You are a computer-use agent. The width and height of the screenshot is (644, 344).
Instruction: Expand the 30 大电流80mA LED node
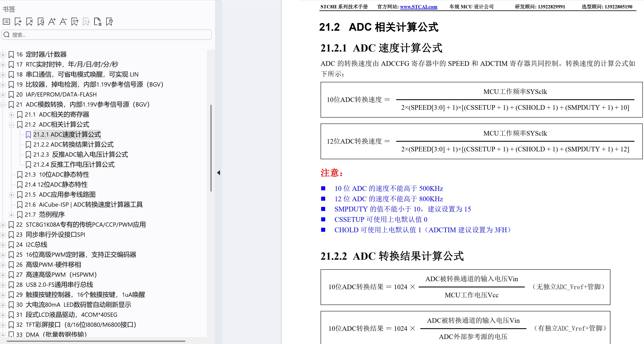click(x=3, y=305)
